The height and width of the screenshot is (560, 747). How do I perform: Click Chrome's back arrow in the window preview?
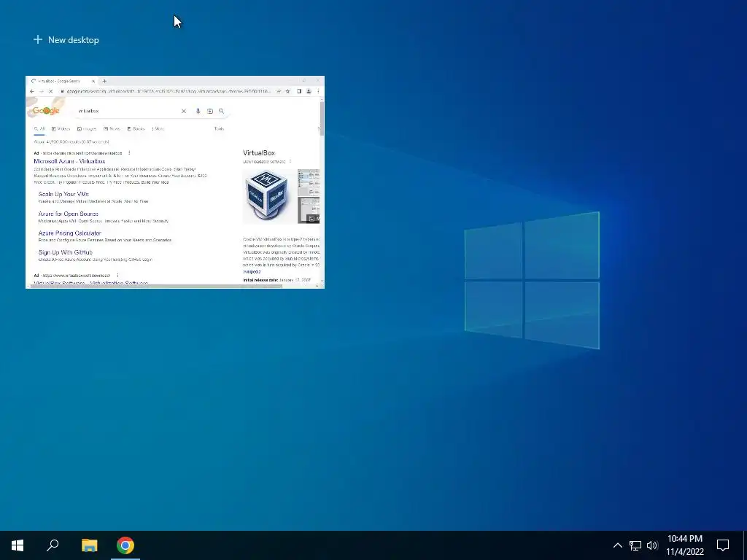pos(32,91)
